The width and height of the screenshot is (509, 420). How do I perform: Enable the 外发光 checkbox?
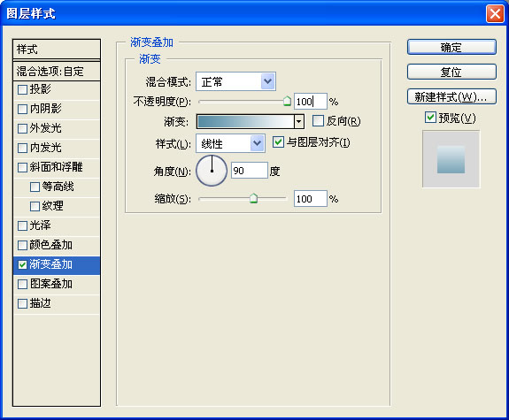pyautogui.click(x=22, y=128)
